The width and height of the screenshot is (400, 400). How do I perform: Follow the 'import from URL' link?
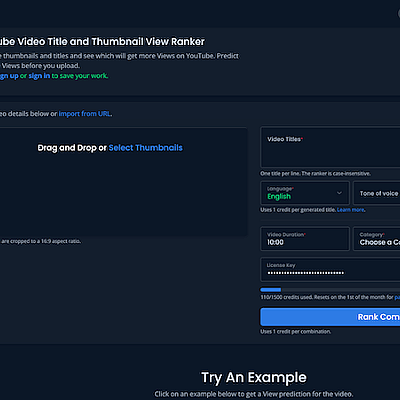pos(85,114)
